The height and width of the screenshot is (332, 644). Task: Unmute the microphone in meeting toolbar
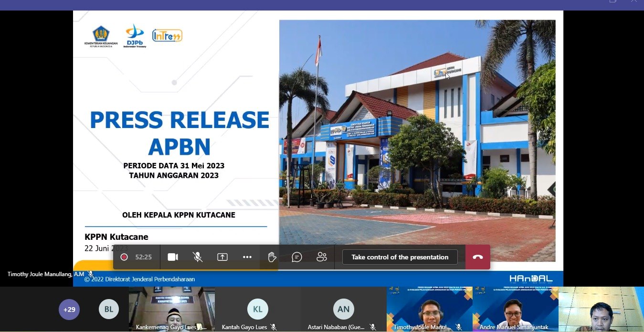198,257
